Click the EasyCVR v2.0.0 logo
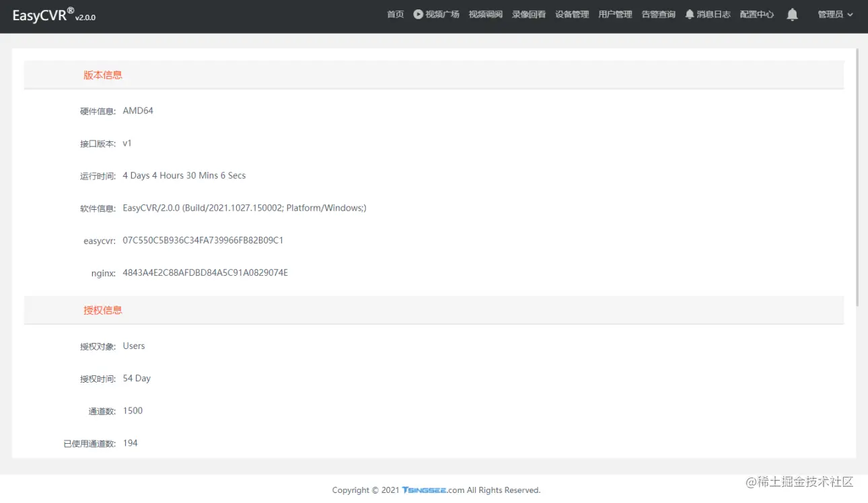The image size is (868, 503). tap(54, 15)
